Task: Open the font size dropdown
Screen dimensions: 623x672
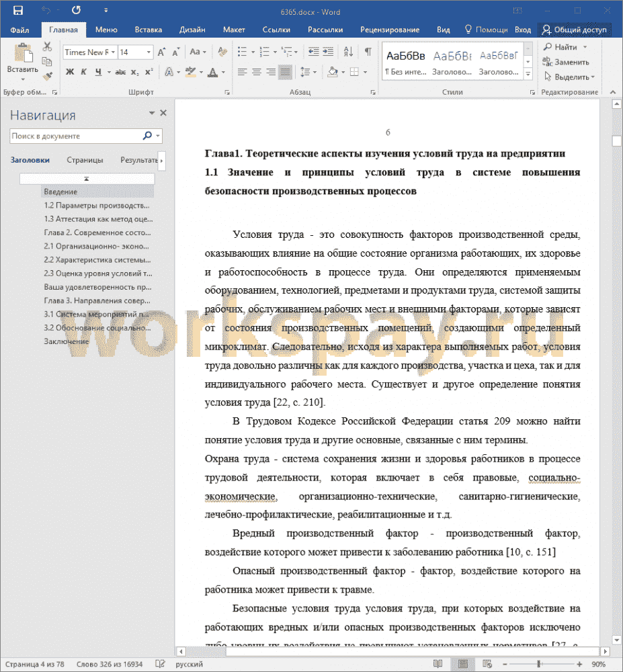Action: (149, 52)
